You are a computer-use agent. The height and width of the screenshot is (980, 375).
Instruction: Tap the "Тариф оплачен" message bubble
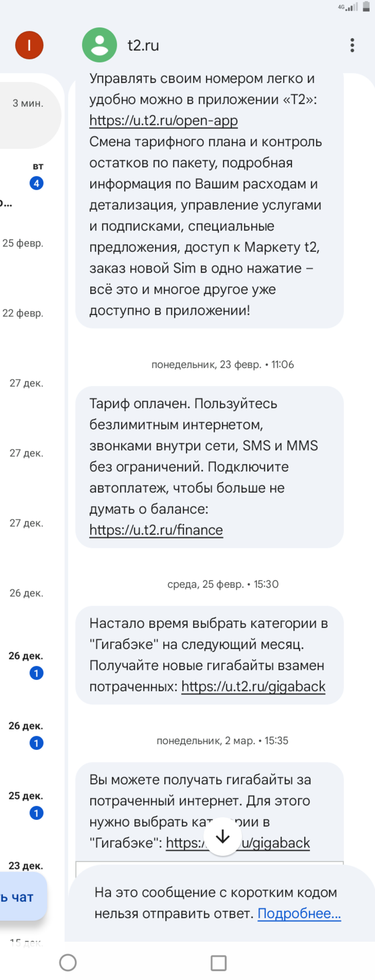(x=209, y=467)
